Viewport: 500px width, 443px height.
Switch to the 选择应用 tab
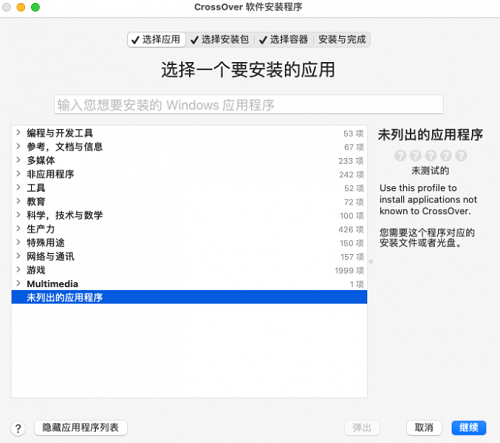(x=156, y=40)
